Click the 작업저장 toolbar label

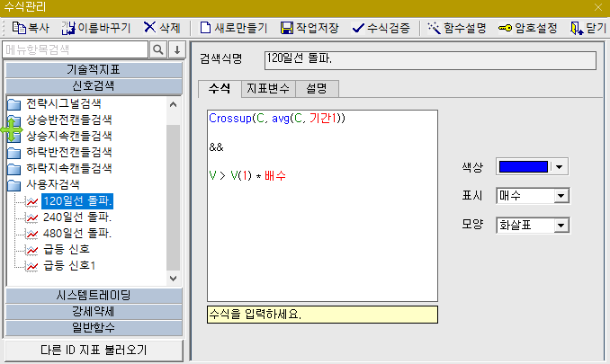[317, 28]
